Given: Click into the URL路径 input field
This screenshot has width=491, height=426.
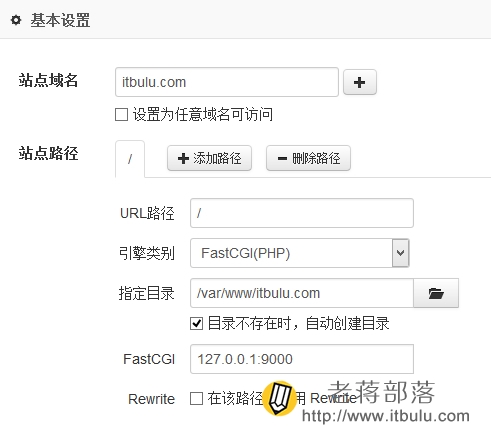Looking at the screenshot, I should [x=302, y=213].
